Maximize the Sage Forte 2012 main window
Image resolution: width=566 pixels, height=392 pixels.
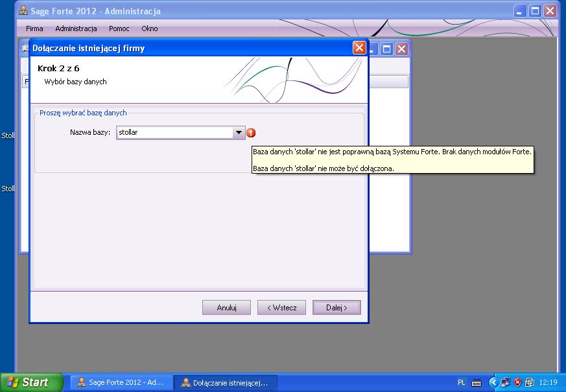[x=535, y=11]
